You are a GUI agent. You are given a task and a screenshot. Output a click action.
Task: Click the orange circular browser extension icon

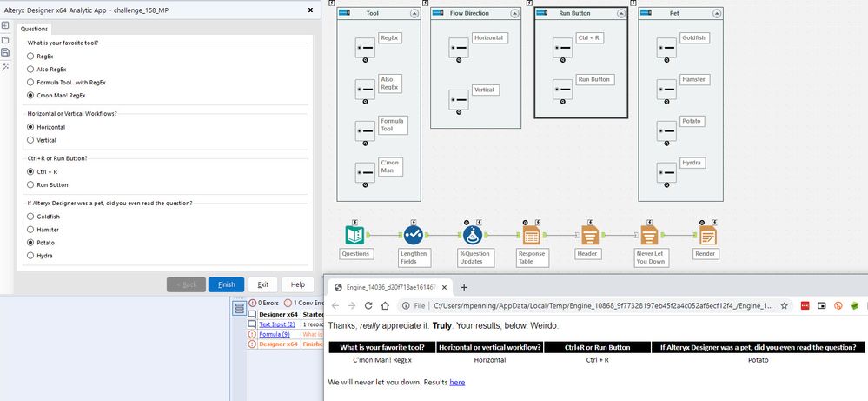[838, 305]
